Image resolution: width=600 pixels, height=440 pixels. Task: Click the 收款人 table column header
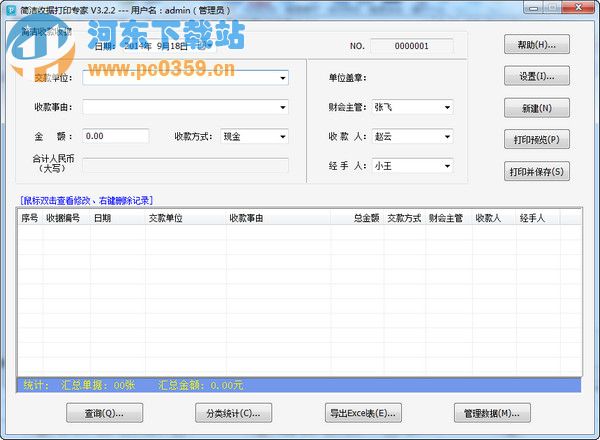(494, 218)
